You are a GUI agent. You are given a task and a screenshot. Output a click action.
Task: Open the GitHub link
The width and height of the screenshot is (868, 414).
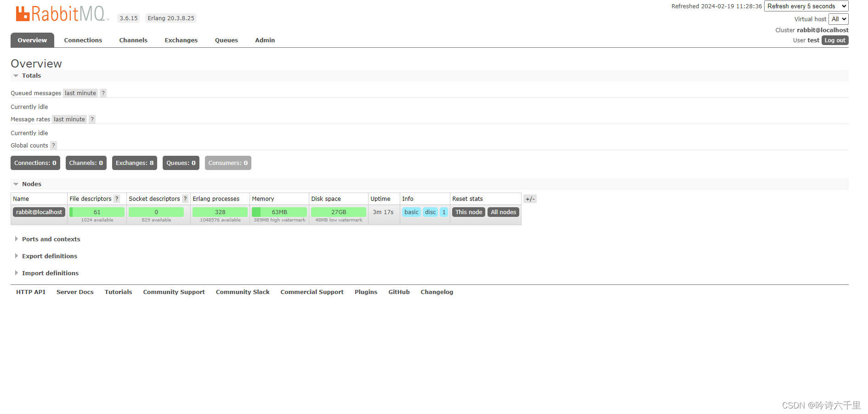(399, 292)
